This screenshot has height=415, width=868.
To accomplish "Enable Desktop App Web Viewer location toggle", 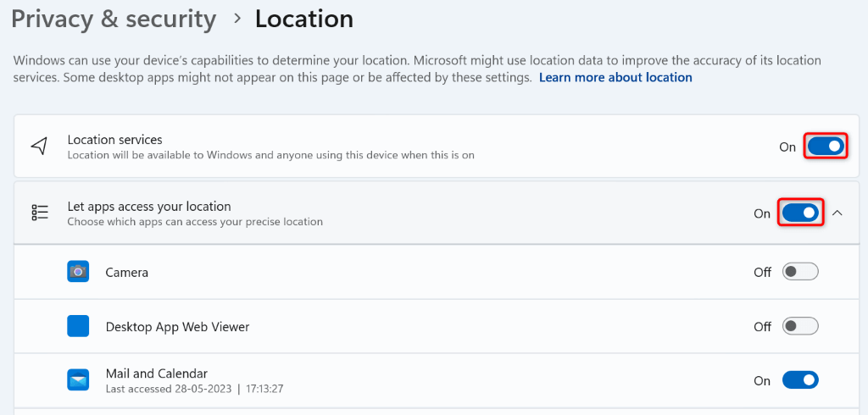I will 800,326.
